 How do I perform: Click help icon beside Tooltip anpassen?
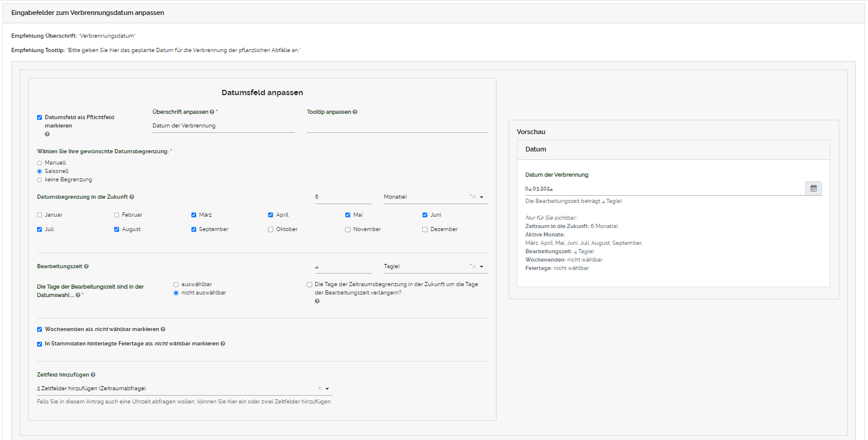tap(355, 112)
